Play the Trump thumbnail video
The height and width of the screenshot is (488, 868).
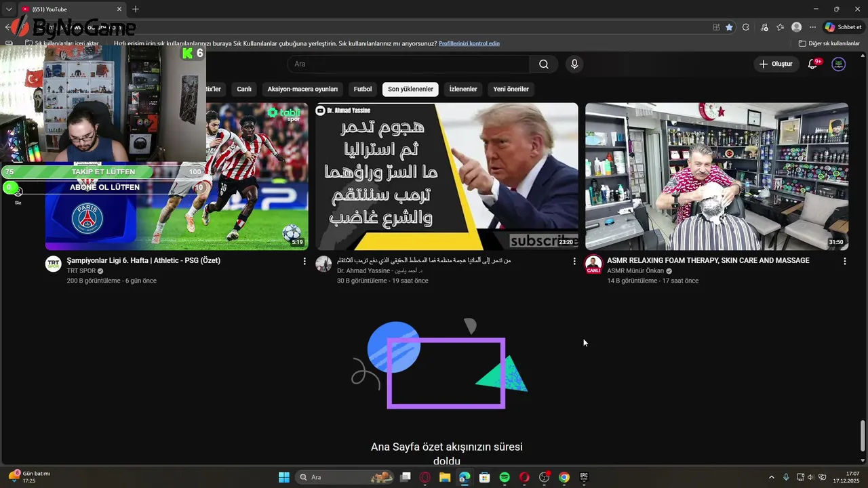447,176
